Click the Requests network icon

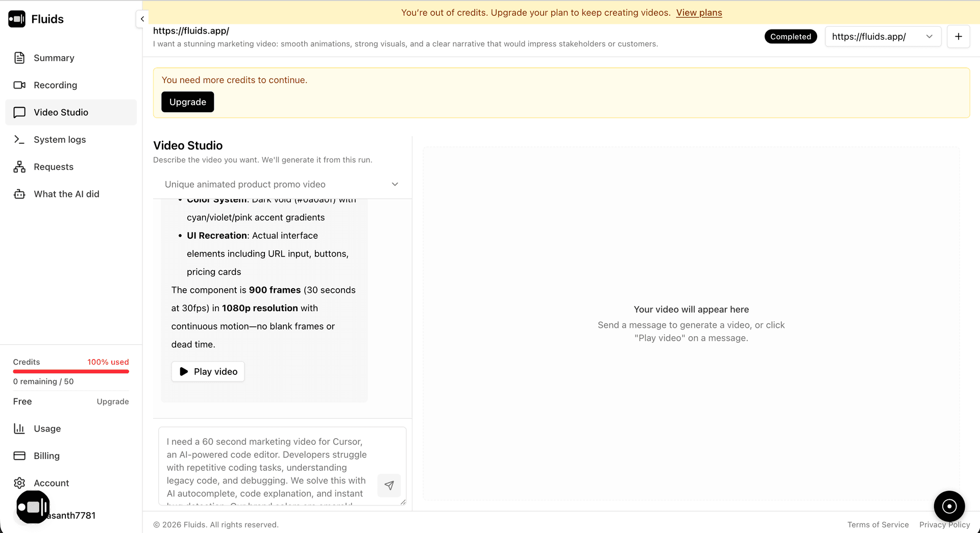coord(19,167)
